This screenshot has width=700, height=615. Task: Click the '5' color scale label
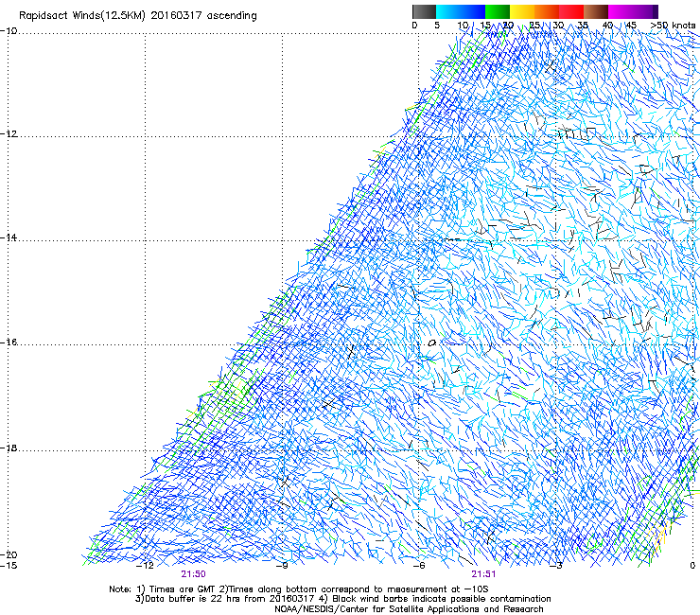pyautogui.click(x=437, y=26)
